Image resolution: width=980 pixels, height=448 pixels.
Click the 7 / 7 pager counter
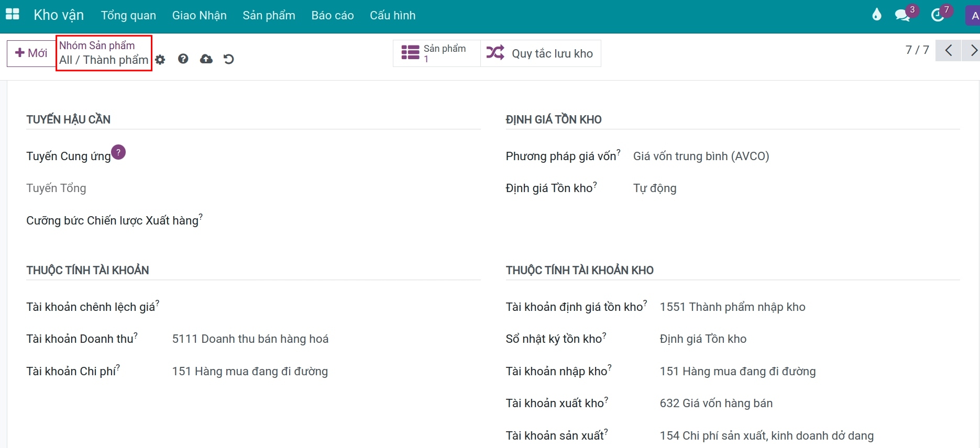tap(917, 50)
